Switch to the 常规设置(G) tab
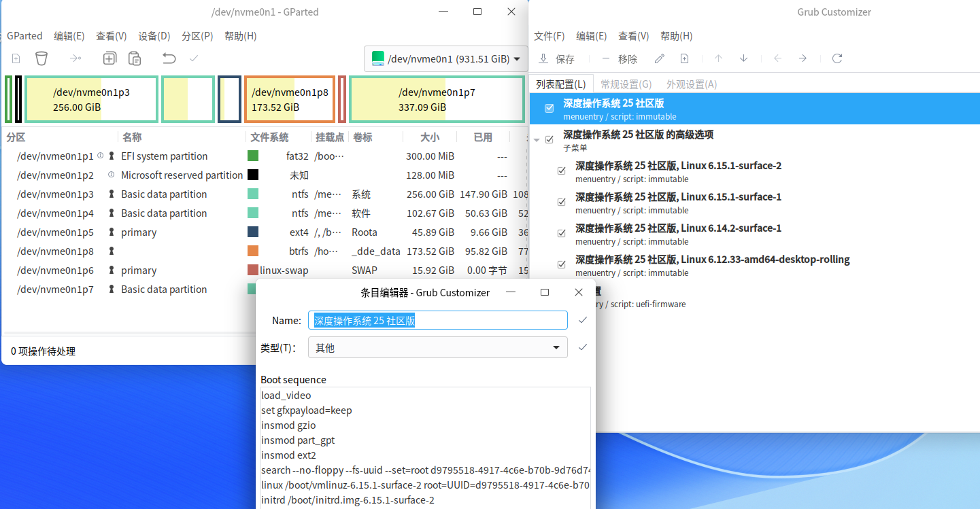This screenshot has height=509, width=980. 626,84
